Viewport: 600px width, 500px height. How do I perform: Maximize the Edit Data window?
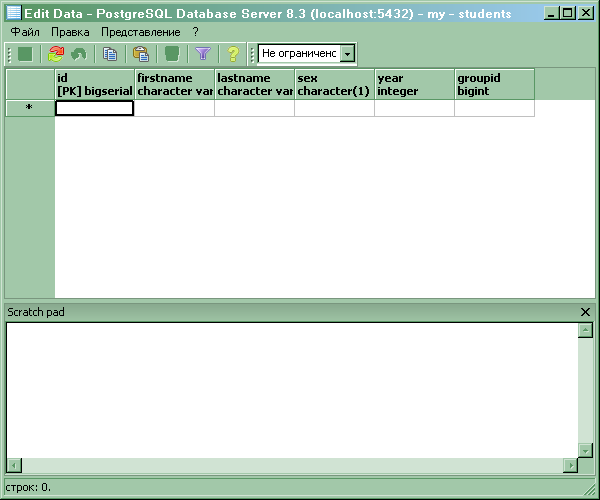(567, 13)
